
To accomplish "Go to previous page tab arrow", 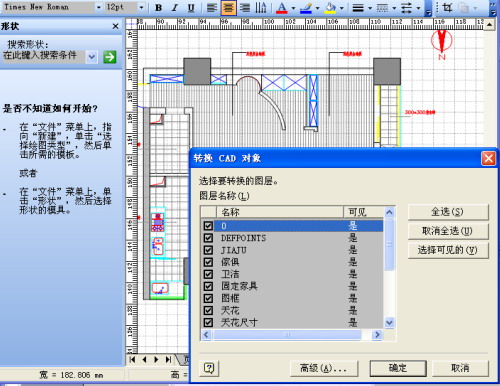I will pyautogui.click(x=144, y=359).
